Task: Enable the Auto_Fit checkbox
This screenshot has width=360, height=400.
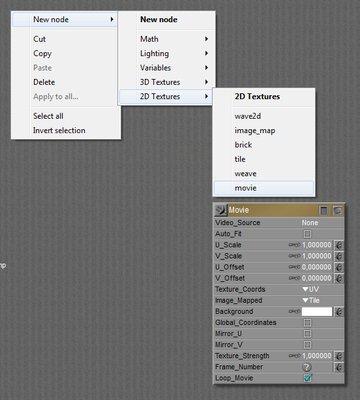Action: (x=307, y=234)
